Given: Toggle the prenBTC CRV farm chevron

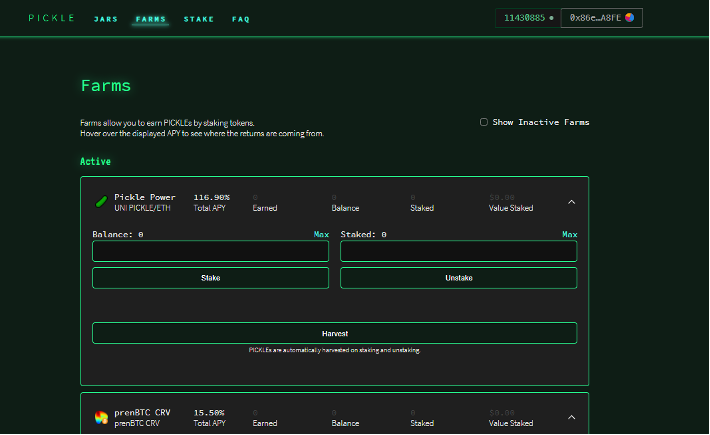Looking at the screenshot, I should pyautogui.click(x=571, y=417).
